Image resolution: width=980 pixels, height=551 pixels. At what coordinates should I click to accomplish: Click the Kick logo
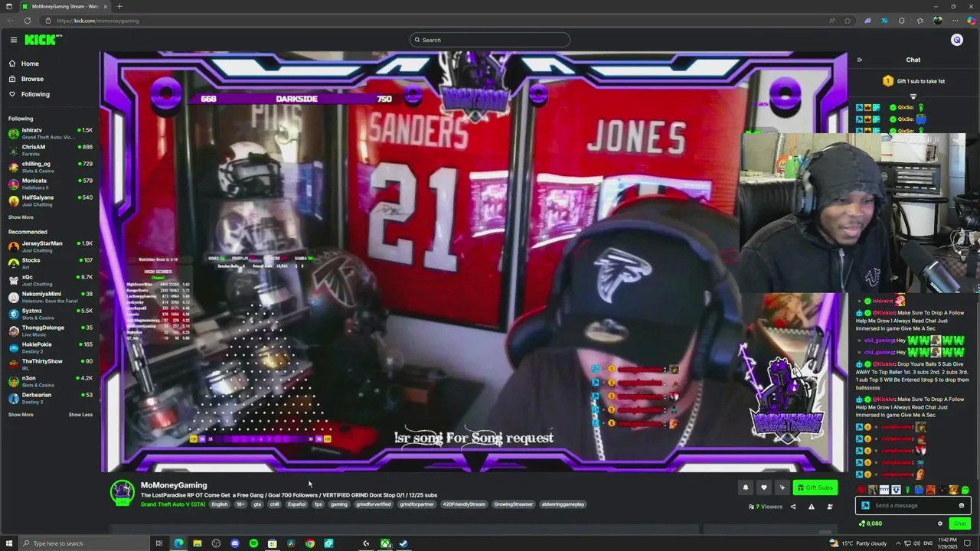(x=43, y=40)
